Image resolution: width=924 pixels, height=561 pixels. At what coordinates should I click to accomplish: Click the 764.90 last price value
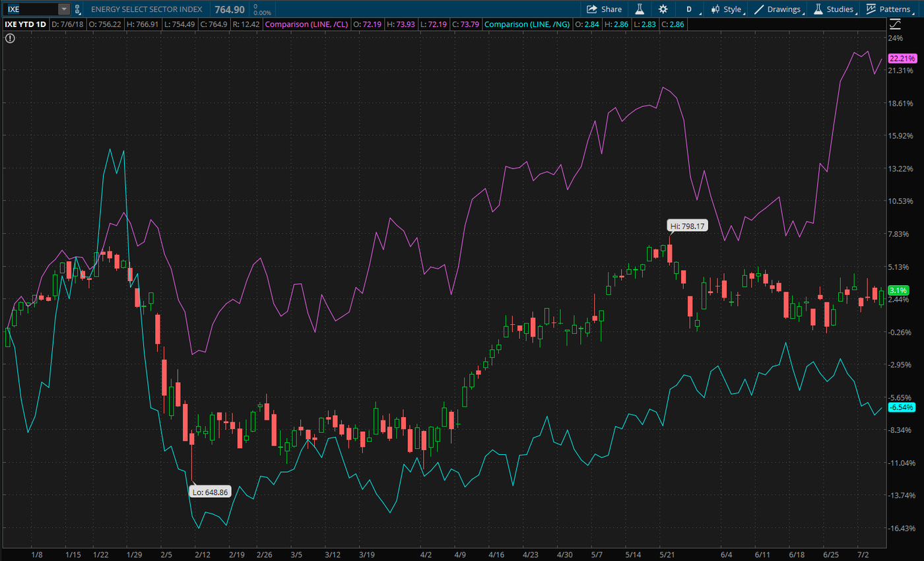pyautogui.click(x=230, y=9)
